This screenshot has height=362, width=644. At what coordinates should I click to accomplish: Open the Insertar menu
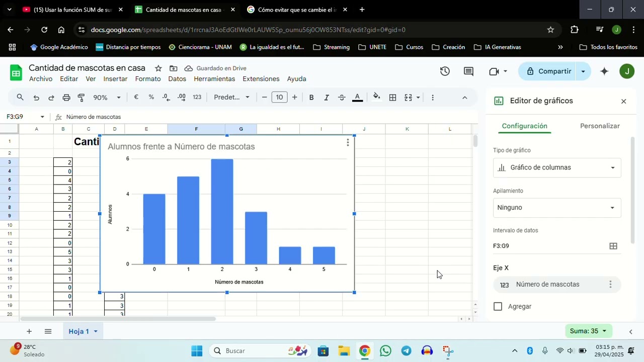click(x=115, y=79)
